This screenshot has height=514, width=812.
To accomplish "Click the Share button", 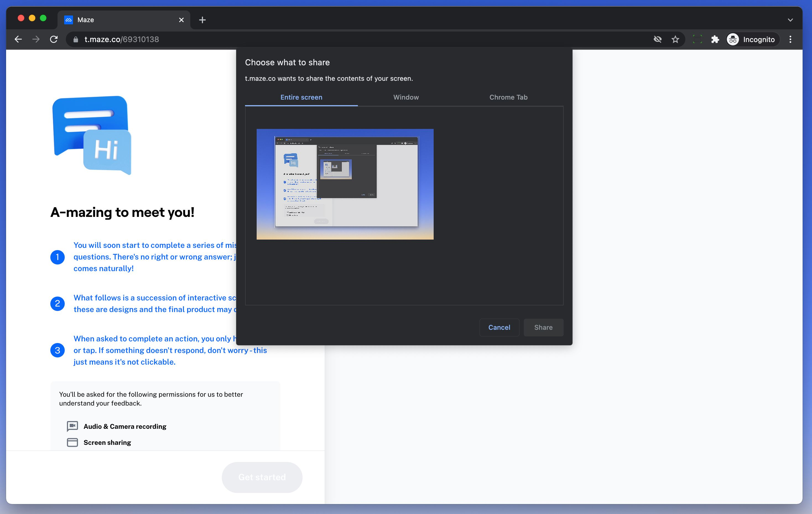I will pos(543,327).
